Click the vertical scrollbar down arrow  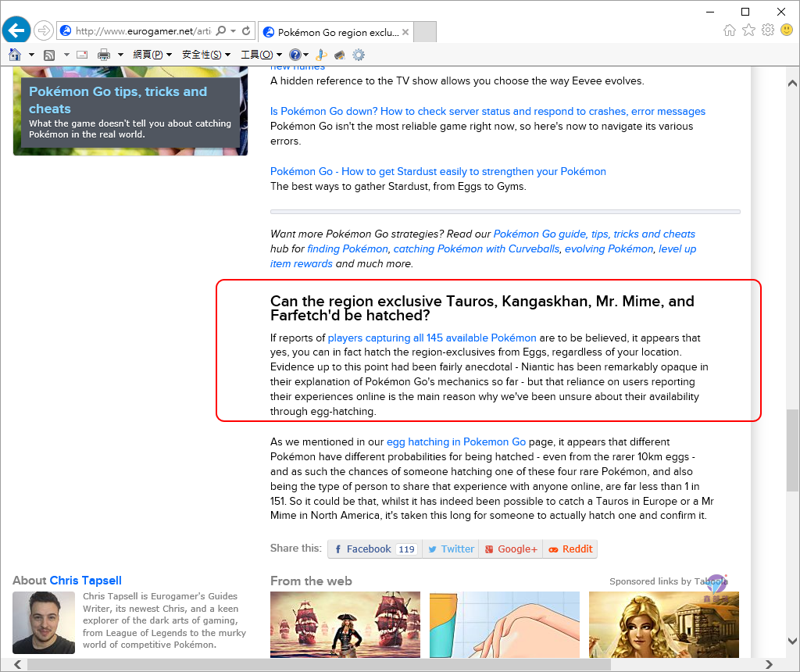[x=792, y=641]
